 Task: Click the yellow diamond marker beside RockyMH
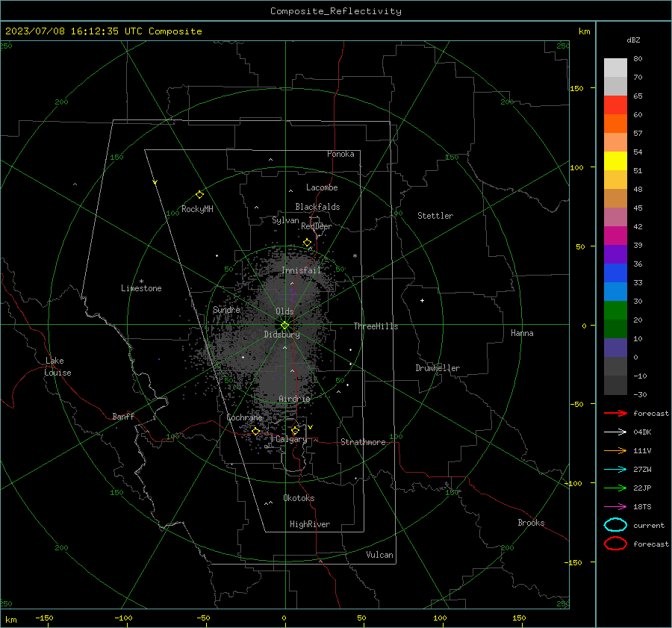coord(199,195)
